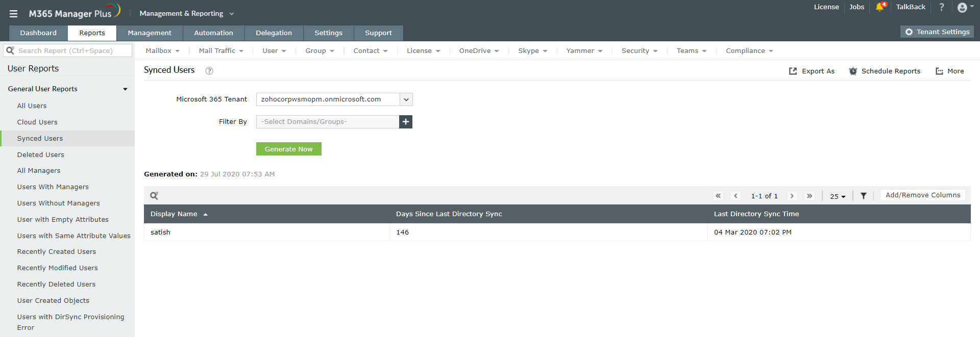Open Deleted Users report
This screenshot has width=980, height=337.
click(x=41, y=155)
